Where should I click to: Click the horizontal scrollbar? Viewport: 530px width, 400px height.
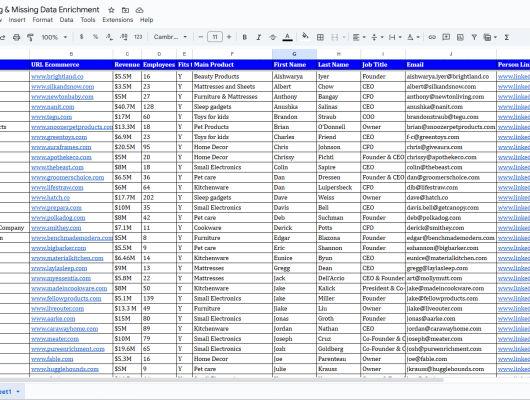click(x=221, y=380)
